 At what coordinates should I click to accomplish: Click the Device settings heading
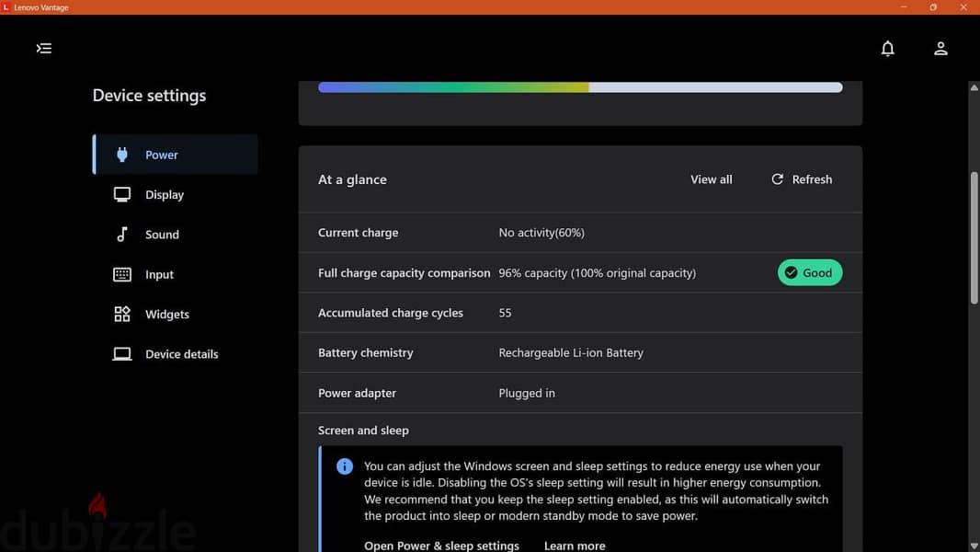click(x=149, y=96)
